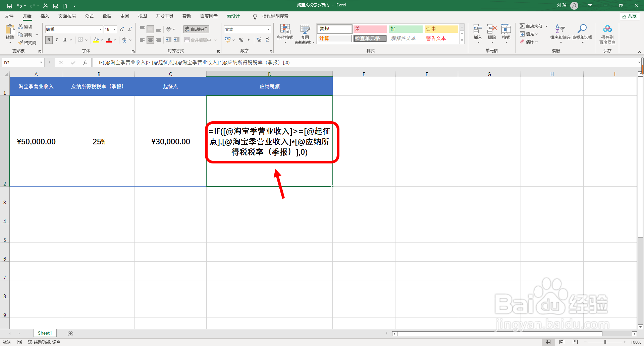Apply the Good (好) cell style

pos(406,29)
